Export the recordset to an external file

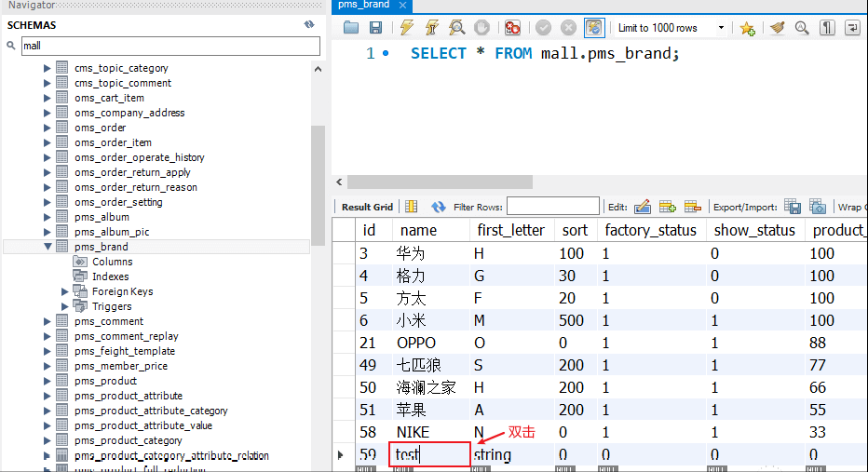pos(793,207)
